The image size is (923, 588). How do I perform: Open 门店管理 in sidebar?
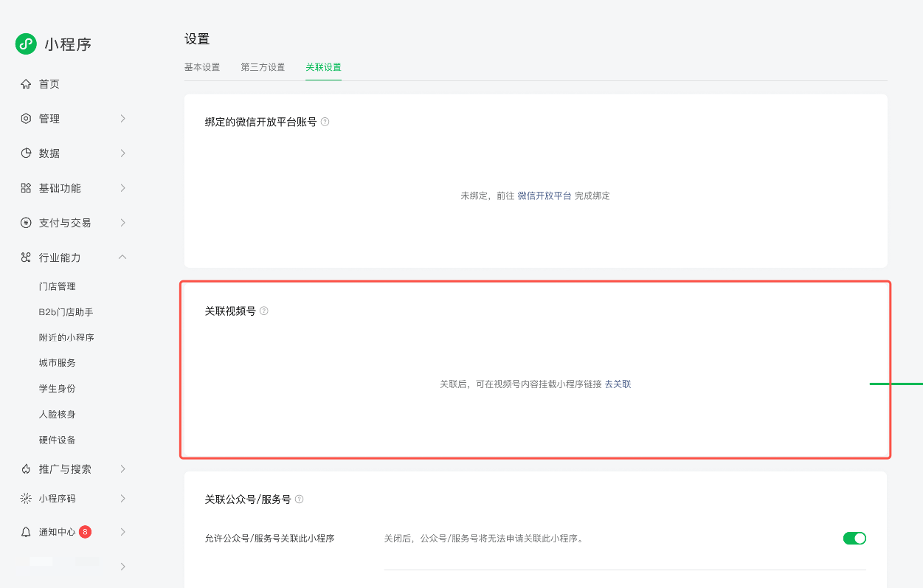coord(58,286)
